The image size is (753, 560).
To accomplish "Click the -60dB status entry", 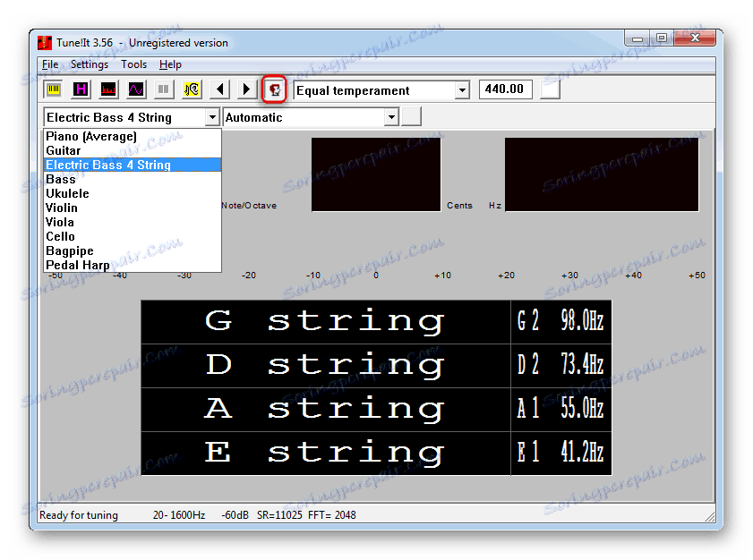I will click(x=235, y=515).
